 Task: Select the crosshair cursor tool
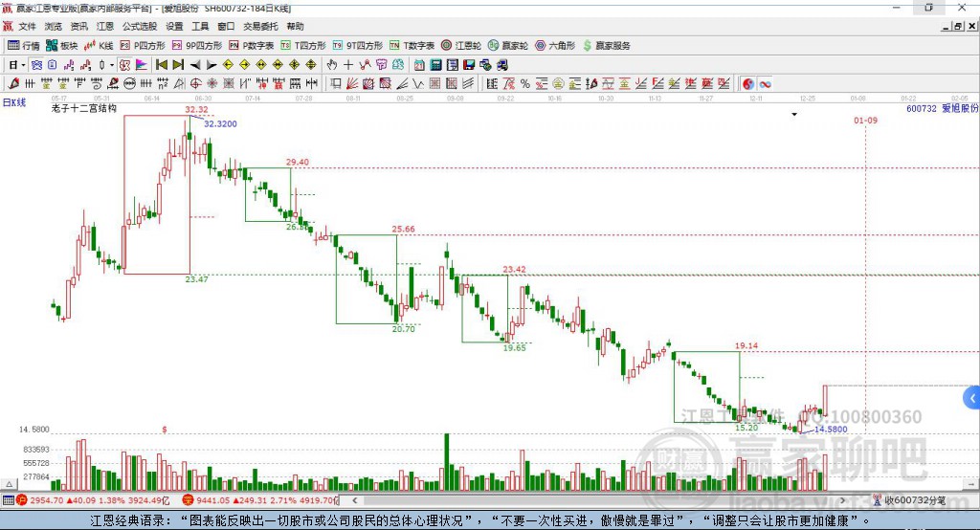pos(348,65)
